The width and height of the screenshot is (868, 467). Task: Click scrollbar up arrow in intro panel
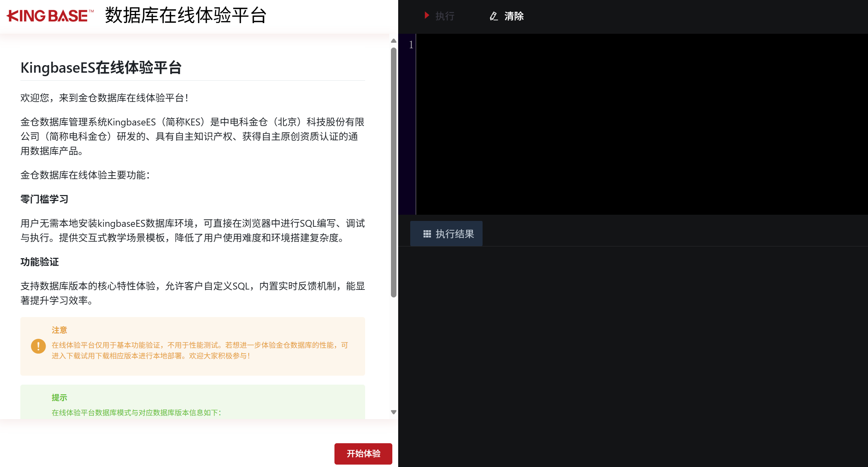click(x=394, y=41)
